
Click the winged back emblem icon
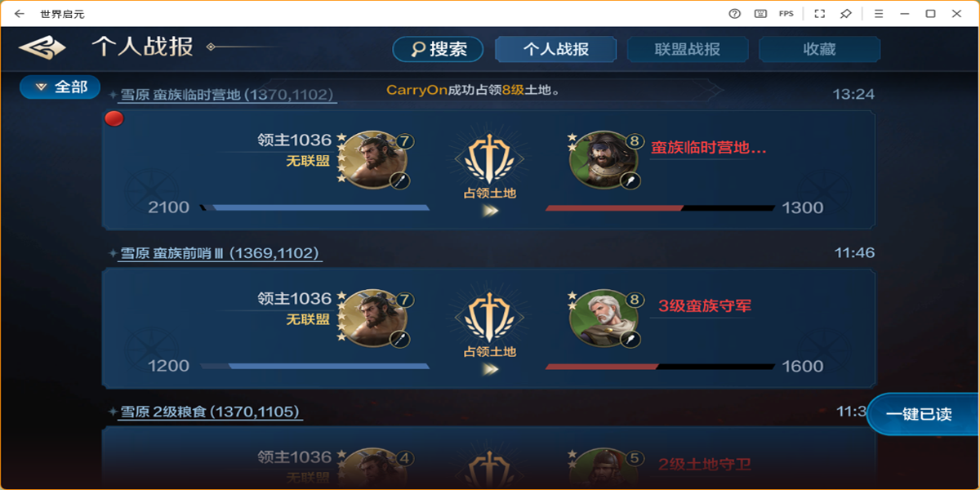[x=42, y=48]
